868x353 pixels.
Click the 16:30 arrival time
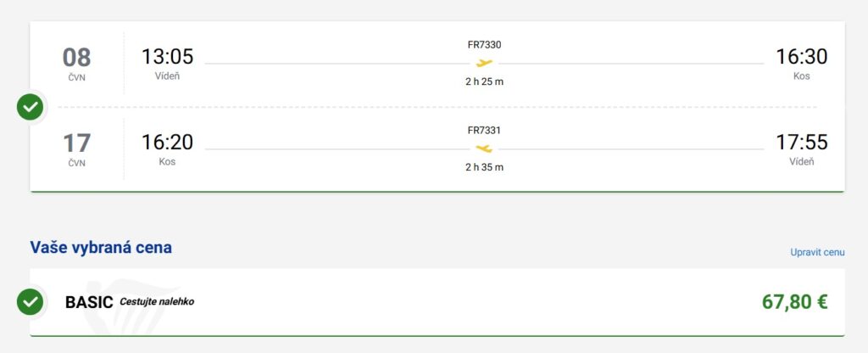(x=801, y=57)
